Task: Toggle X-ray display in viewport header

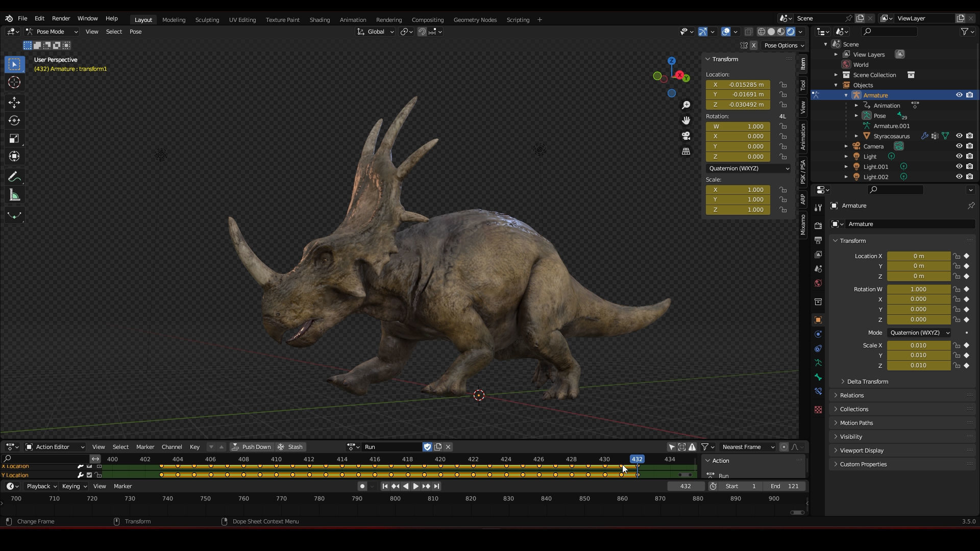Action: click(x=748, y=32)
